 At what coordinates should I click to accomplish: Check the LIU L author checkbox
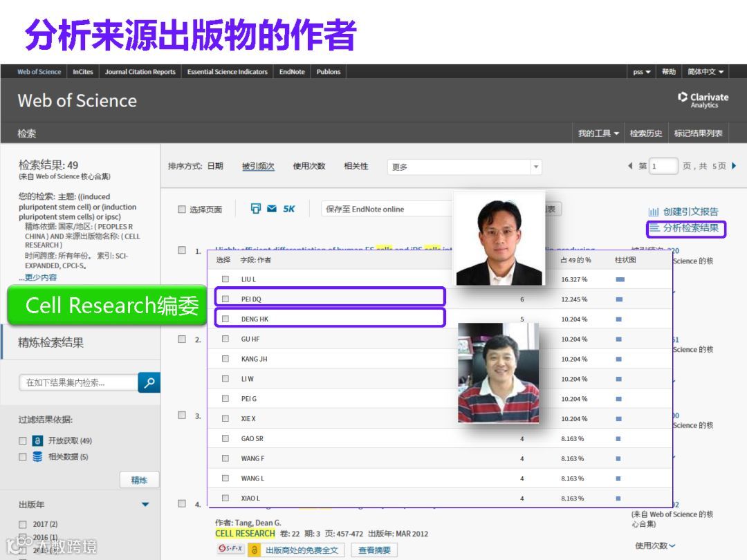coord(225,279)
